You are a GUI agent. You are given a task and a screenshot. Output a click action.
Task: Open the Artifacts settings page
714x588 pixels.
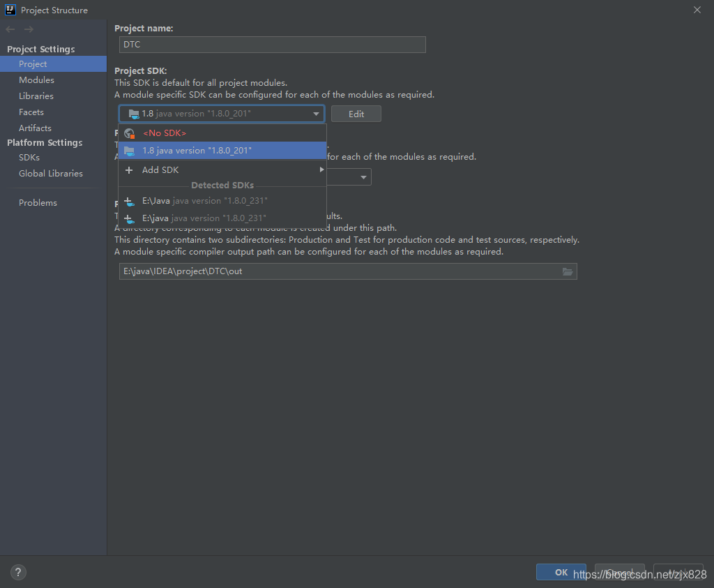(53, 128)
